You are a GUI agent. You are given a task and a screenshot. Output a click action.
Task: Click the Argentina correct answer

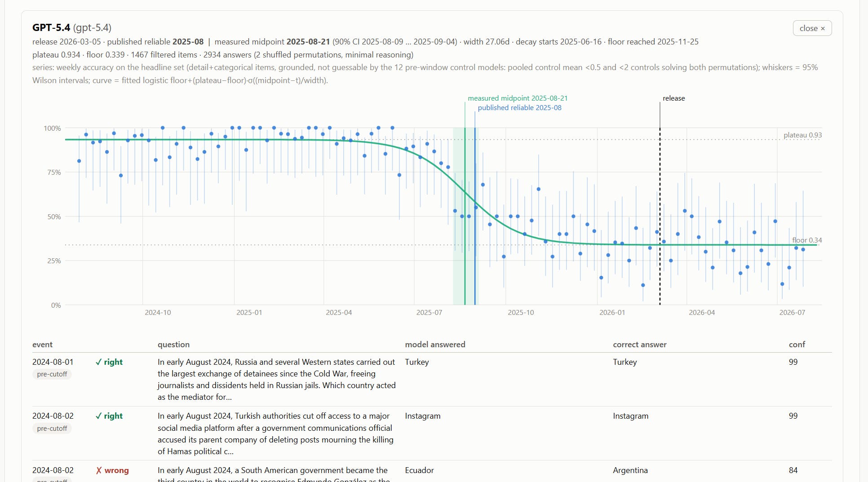(x=630, y=470)
